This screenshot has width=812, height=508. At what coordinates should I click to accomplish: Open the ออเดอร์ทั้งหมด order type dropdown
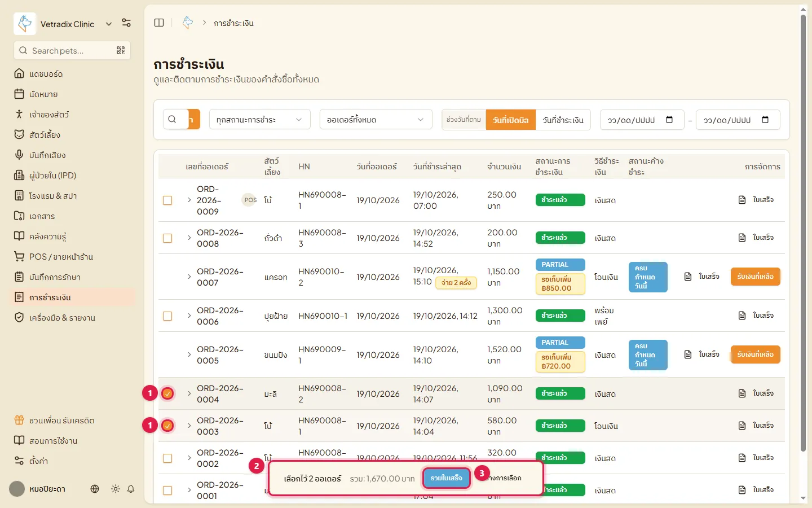(x=376, y=119)
